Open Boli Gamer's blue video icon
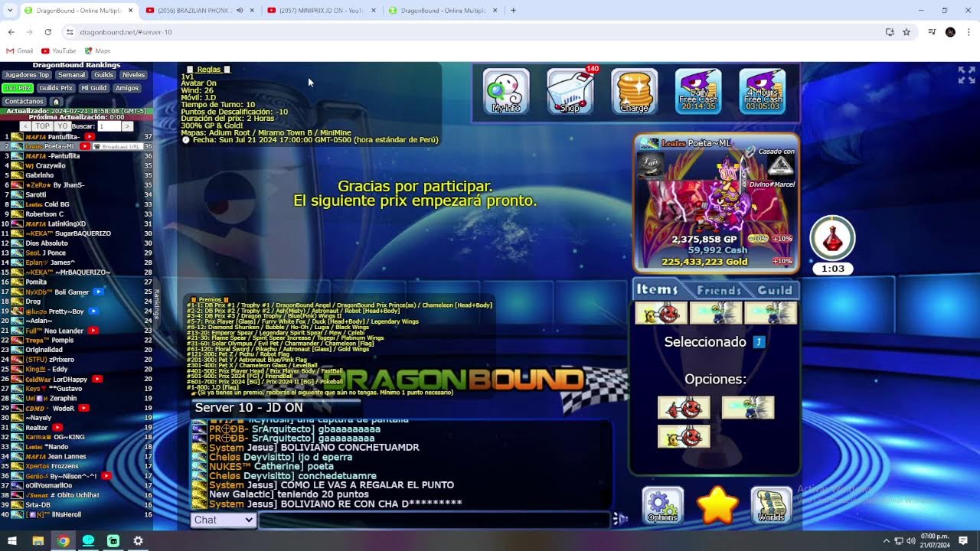980x551 pixels. pyautogui.click(x=98, y=292)
